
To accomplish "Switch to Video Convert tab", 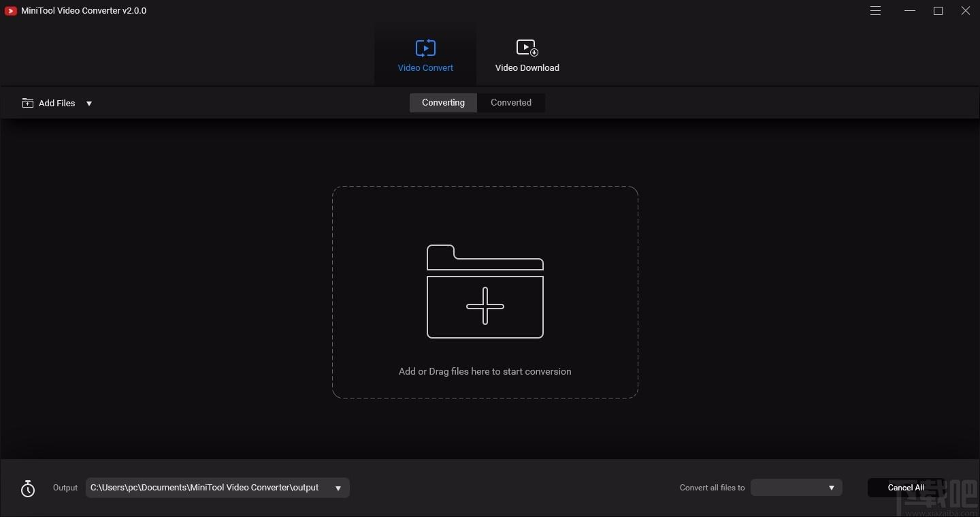I will [425, 54].
